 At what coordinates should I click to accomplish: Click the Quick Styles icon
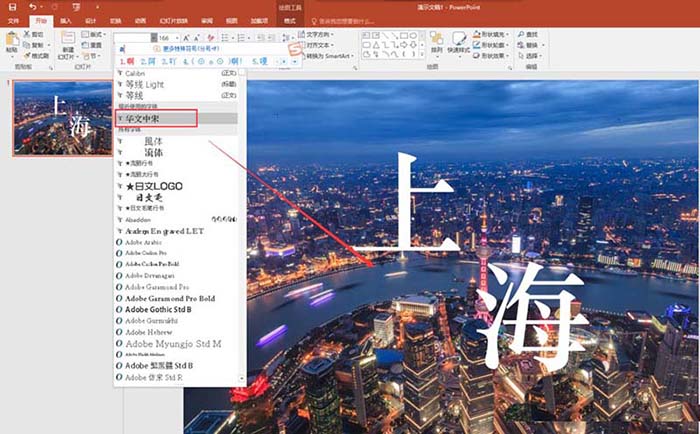tap(458, 39)
